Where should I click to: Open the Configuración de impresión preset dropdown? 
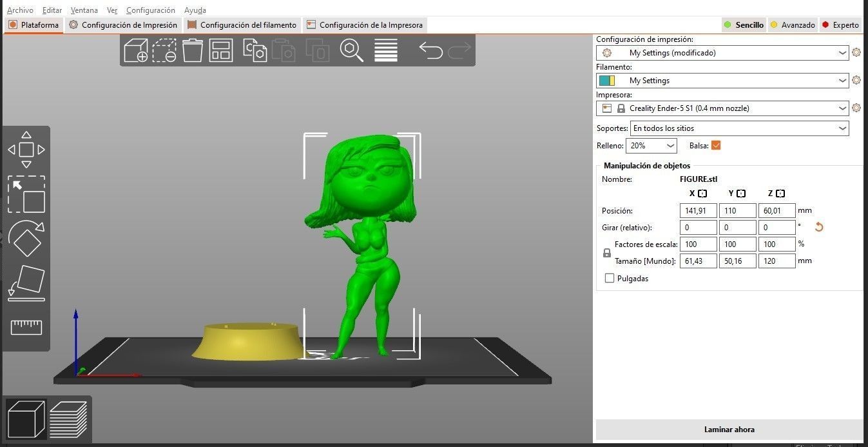(x=722, y=53)
